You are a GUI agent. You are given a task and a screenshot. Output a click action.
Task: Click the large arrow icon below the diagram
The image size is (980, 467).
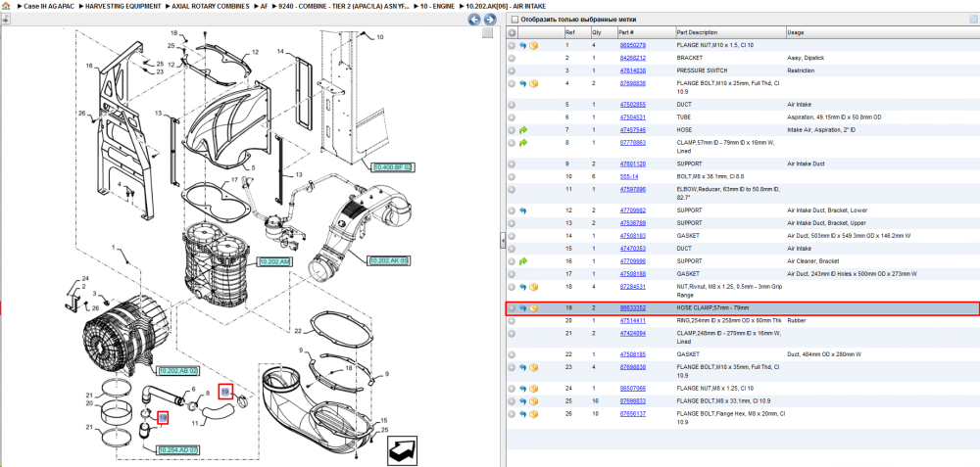pyautogui.click(x=402, y=449)
